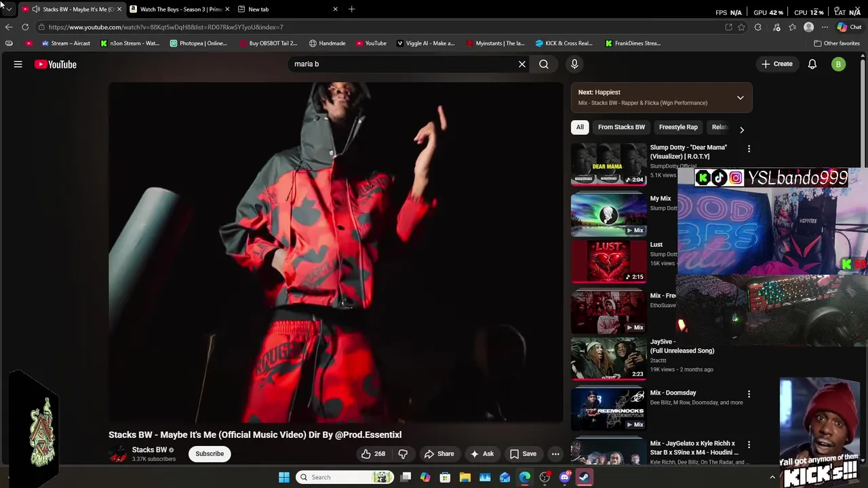Image resolution: width=868 pixels, height=488 pixels.
Task: Open Slump Dotty Dear Mama thumbnail
Action: pyautogui.click(x=609, y=164)
